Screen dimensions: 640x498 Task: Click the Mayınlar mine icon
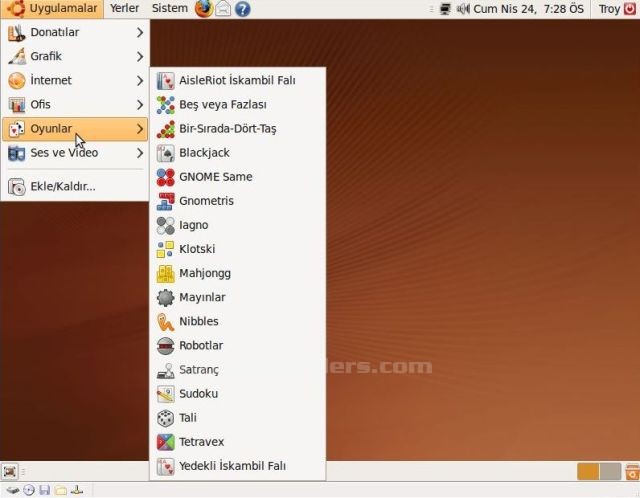point(165,298)
